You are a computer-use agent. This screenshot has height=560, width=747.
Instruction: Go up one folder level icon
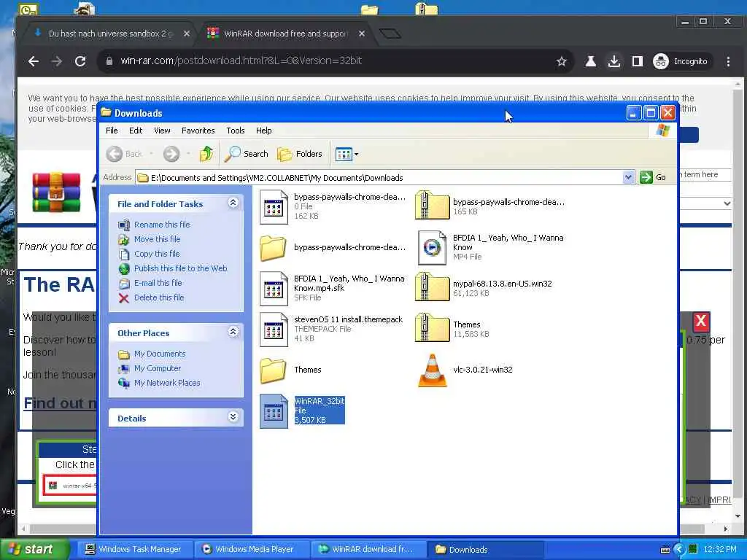[206, 154]
